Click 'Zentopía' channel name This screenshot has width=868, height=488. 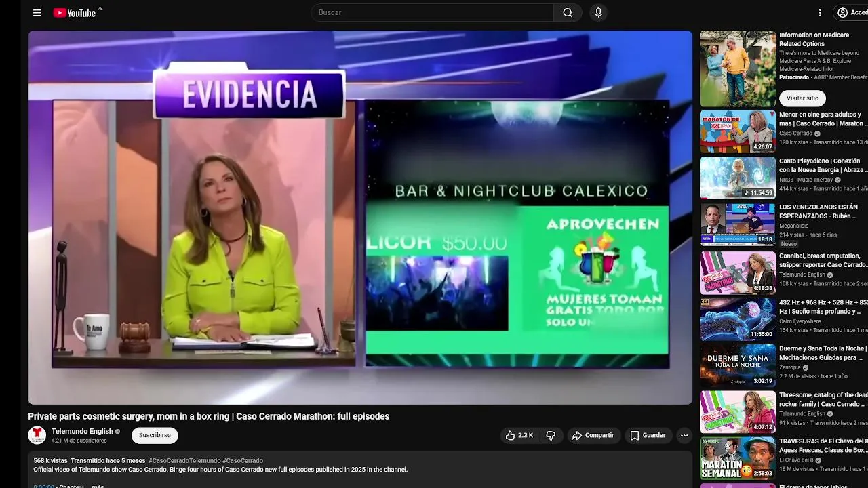[x=790, y=367]
